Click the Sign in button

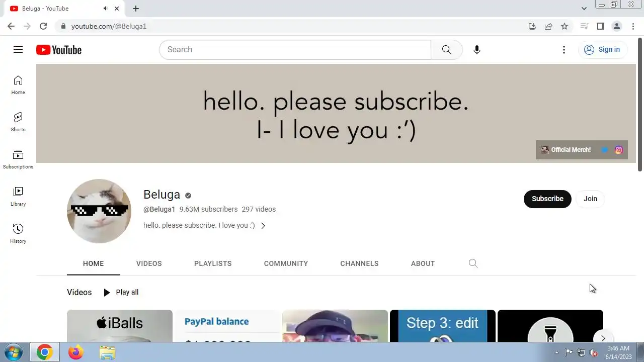(x=602, y=49)
